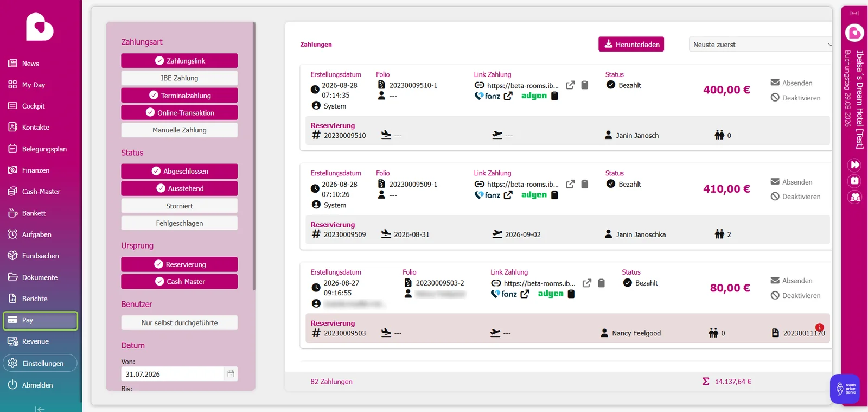Open the fanz link icon for the 410,00 € payment
Image resolution: width=868 pixels, height=412 pixels.
tap(508, 195)
